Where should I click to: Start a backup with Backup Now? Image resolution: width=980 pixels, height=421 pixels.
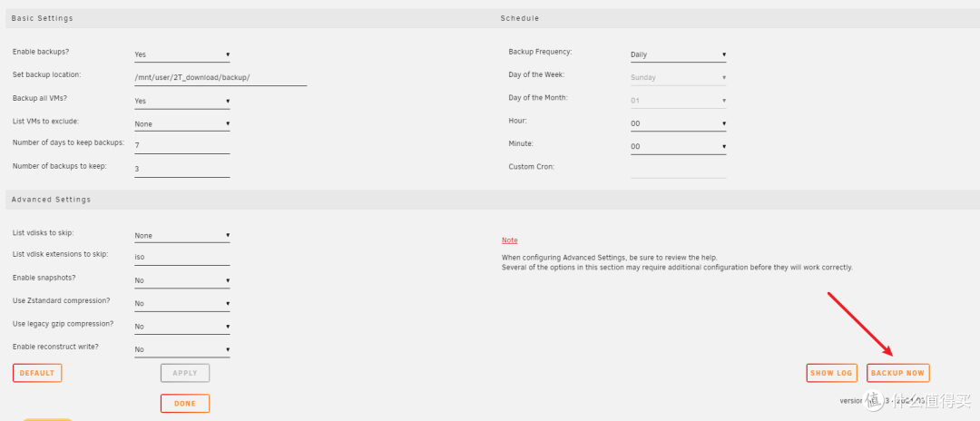pyautogui.click(x=897, y=373)
